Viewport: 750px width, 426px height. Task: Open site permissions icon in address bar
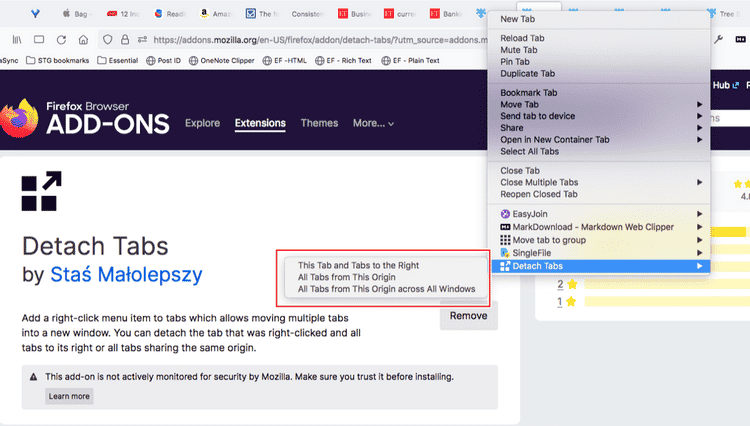tap(142, 40)
